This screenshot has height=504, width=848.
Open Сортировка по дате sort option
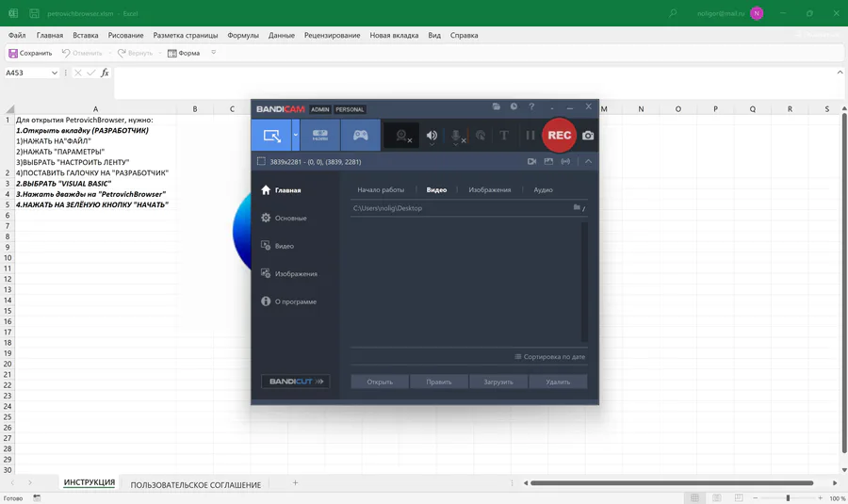(550, 357)
